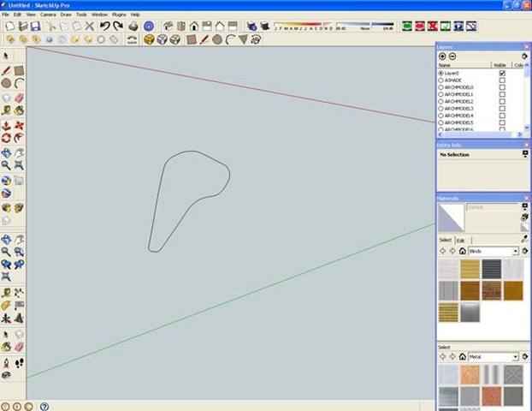Open details arrow beside Blinds dropdown
The width and height of the screenshot is (532, 411).
pyautogui.click(x=525, y=251)
